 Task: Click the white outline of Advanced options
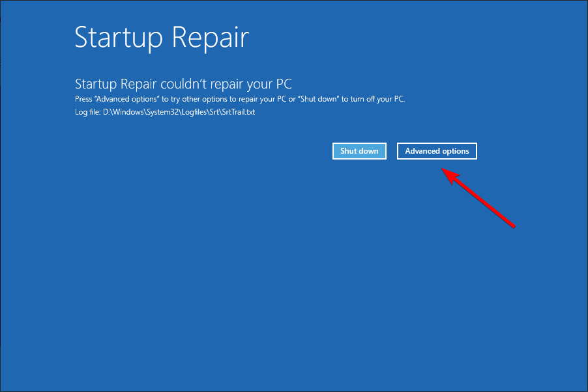pos(437,143)
